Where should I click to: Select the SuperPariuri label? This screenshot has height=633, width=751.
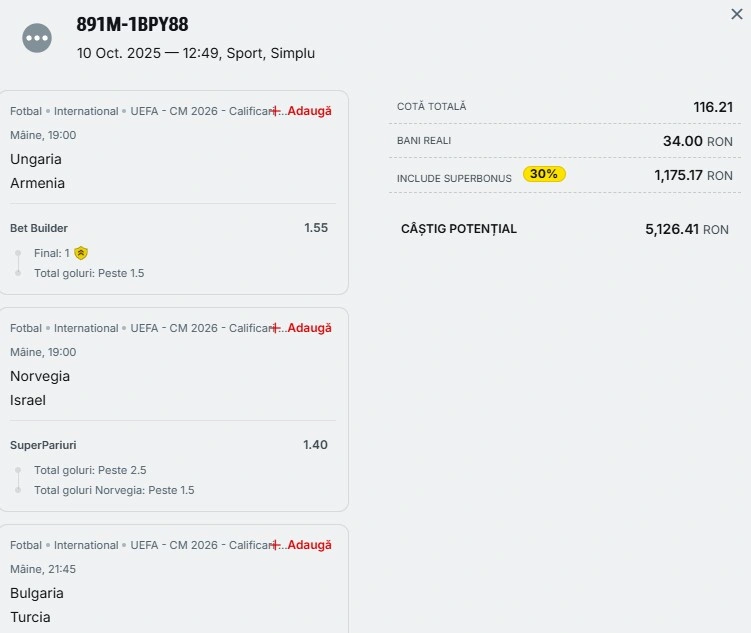[x=43, y=445]
